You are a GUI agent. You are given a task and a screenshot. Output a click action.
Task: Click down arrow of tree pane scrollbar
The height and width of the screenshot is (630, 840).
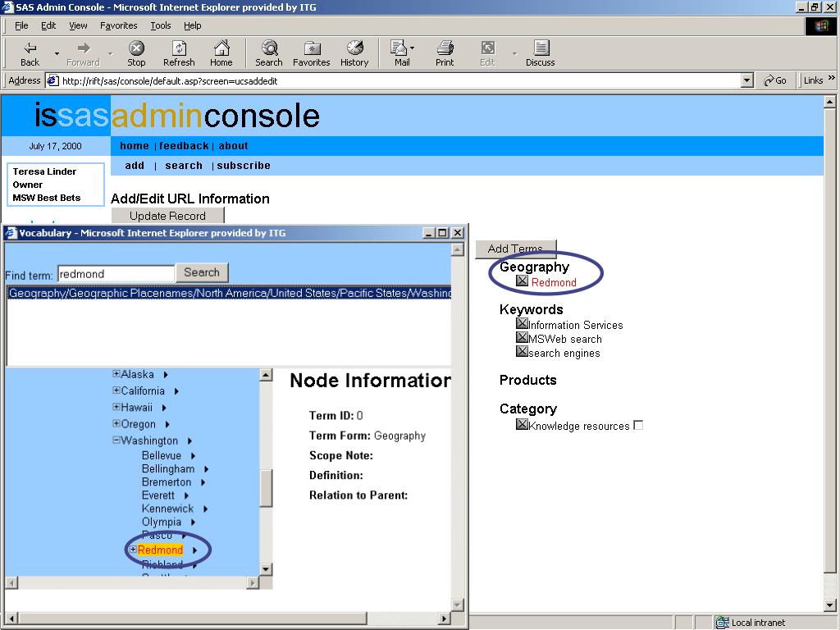point(266,569)
